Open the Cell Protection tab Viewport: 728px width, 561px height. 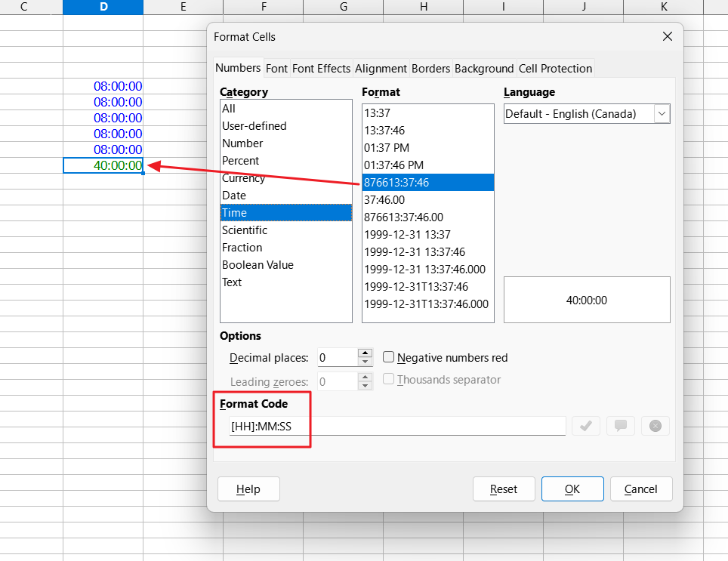(x=555, y=68)
